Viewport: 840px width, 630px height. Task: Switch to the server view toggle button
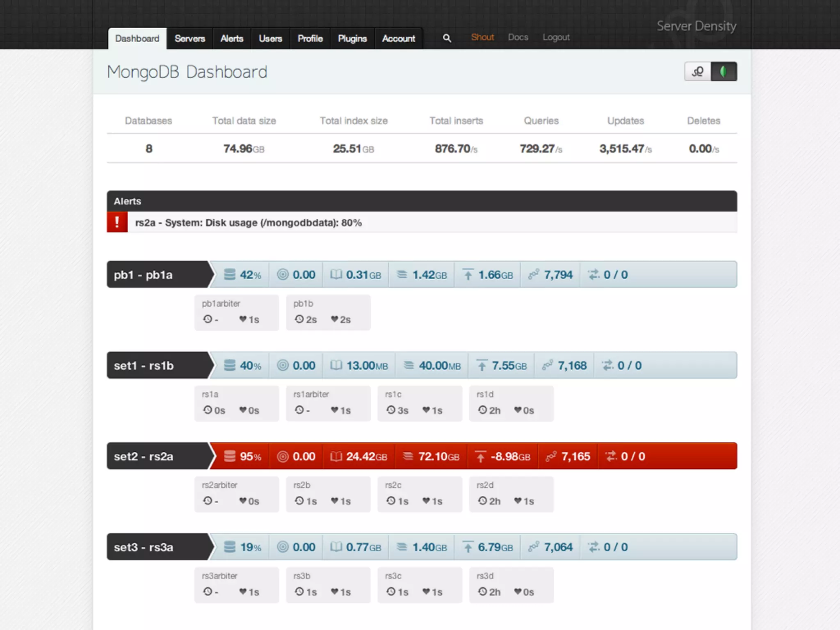click(x=697, y=72)
